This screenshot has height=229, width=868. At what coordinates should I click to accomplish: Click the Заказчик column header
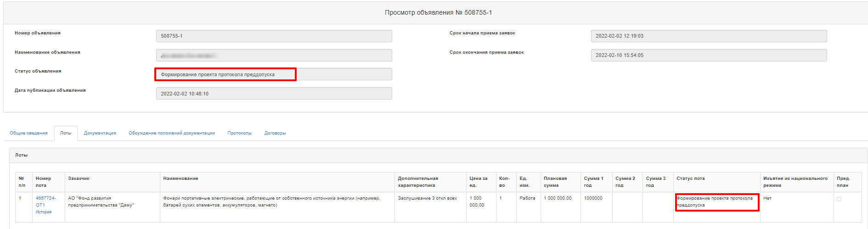[79, 179]
